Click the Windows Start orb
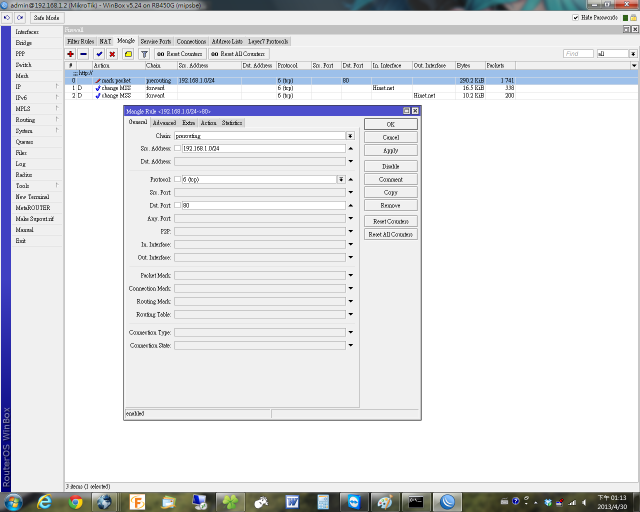640x512 pixels. click(x=13, y=502)
